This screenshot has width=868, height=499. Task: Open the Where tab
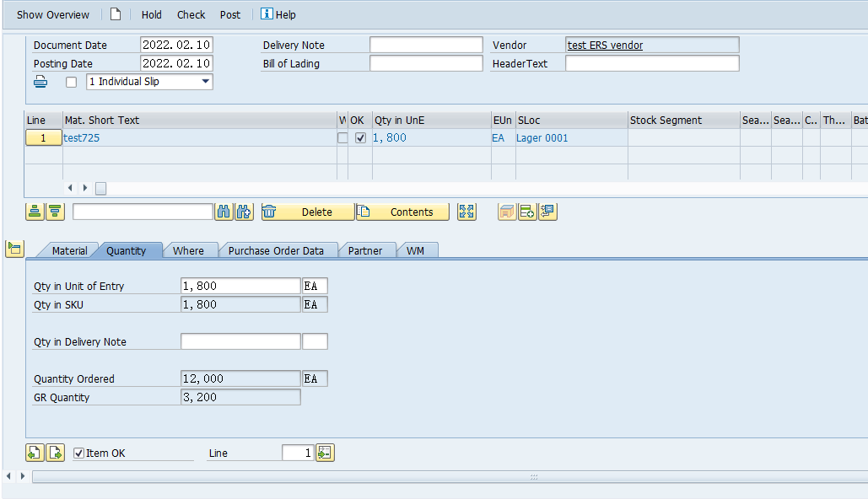(x=190, y=249)
